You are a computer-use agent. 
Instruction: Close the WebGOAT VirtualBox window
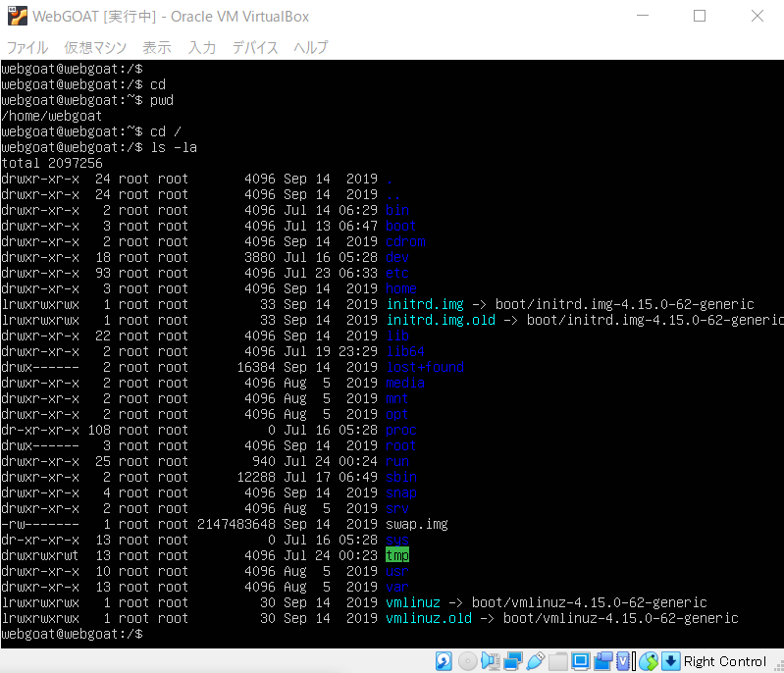click(x=758, y=16)
